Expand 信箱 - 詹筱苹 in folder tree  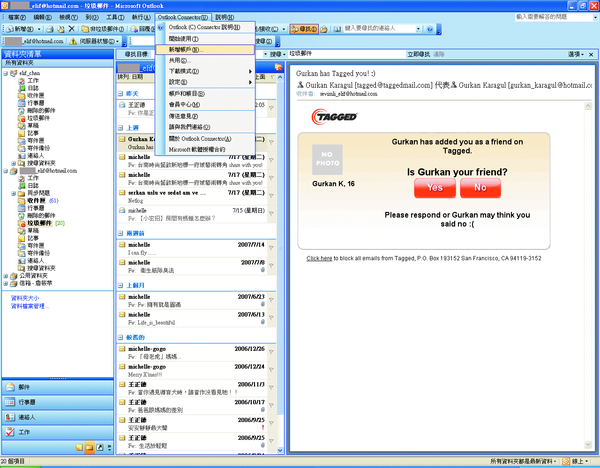(x=6, y=284)
